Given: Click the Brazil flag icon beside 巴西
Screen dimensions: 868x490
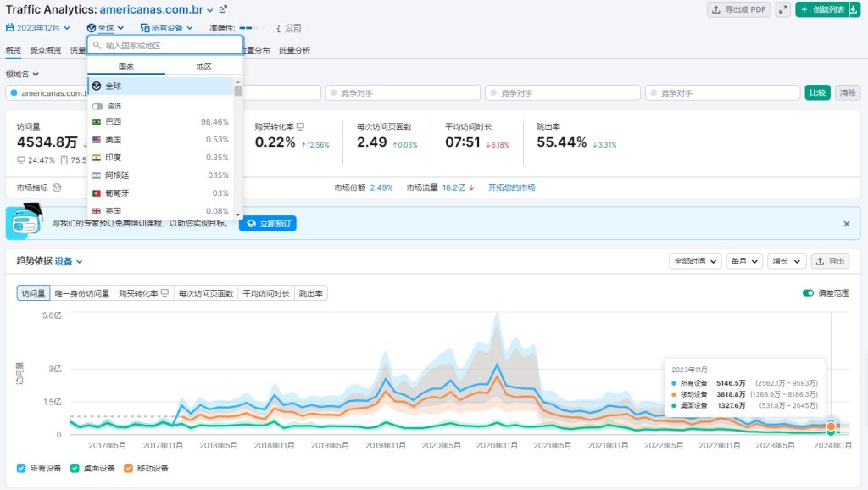Looking at the screenshot, I should [x=97, y=122].
